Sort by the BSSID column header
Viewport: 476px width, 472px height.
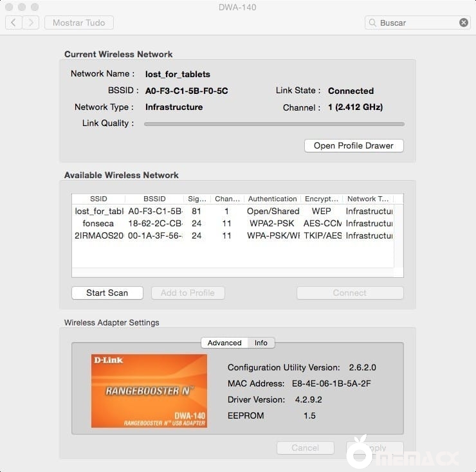154,199
